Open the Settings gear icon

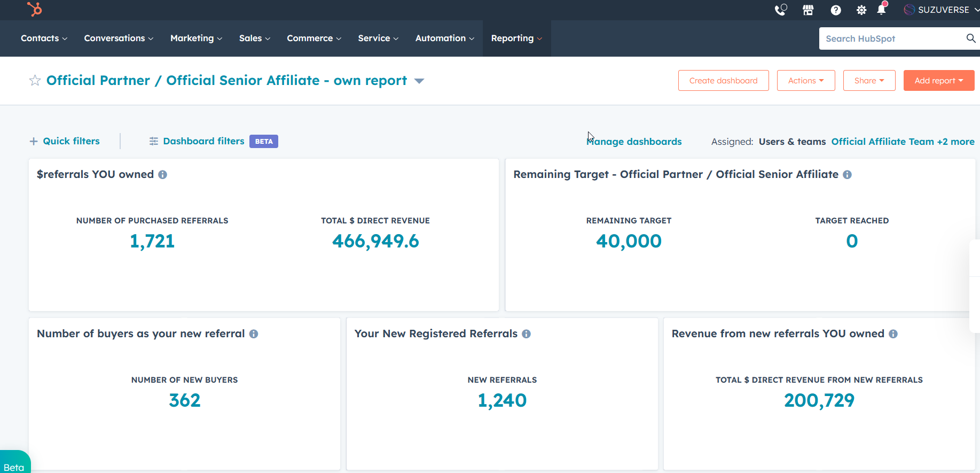point(861,10)
